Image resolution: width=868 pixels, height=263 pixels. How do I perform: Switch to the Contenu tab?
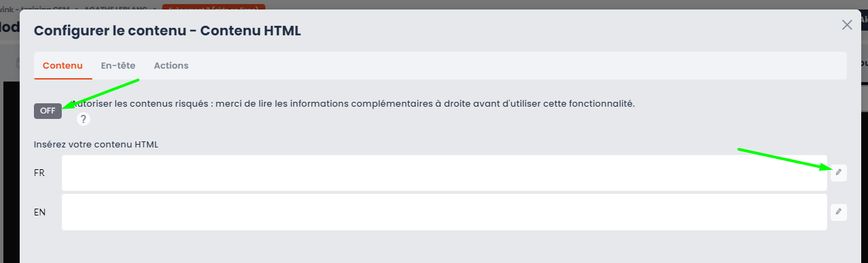coord(62,66)
